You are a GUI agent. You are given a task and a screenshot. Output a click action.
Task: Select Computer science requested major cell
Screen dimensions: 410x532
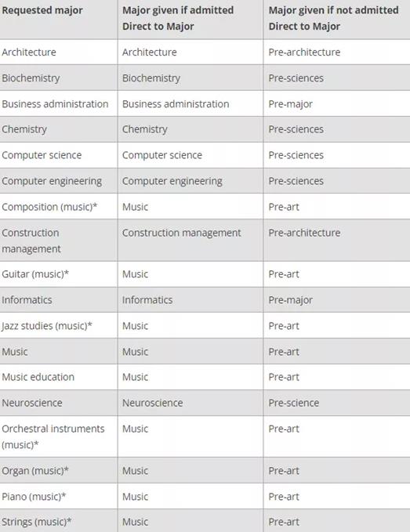pos(42,155)
